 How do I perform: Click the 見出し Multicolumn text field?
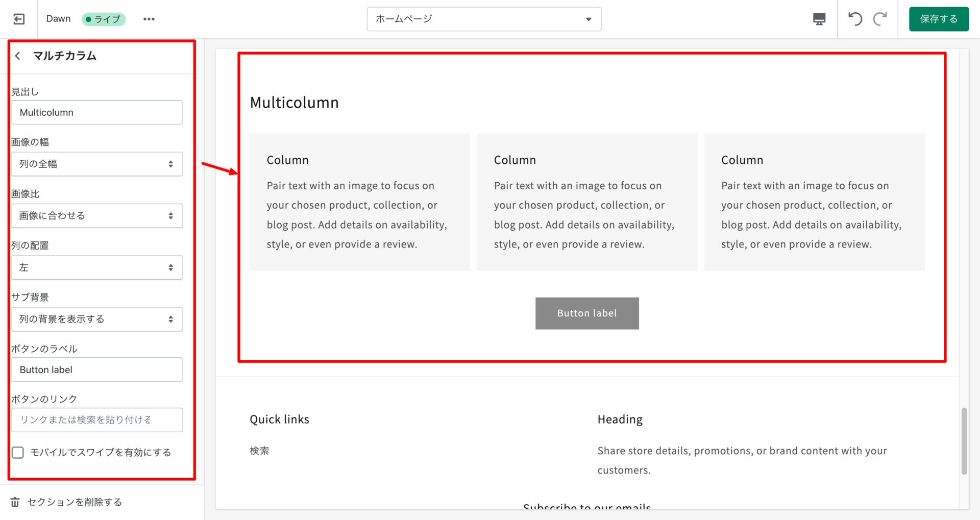click(97, 112)
